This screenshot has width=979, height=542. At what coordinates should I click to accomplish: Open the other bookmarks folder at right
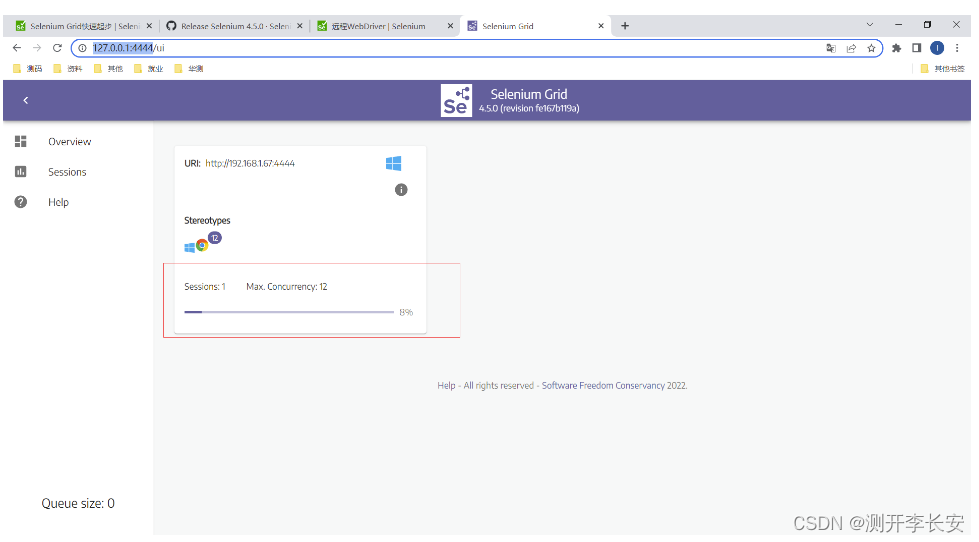point(943,69)
